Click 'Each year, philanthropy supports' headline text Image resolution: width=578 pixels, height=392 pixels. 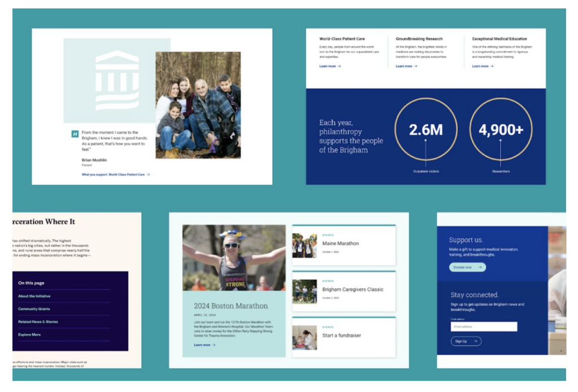tap(351, 136)
